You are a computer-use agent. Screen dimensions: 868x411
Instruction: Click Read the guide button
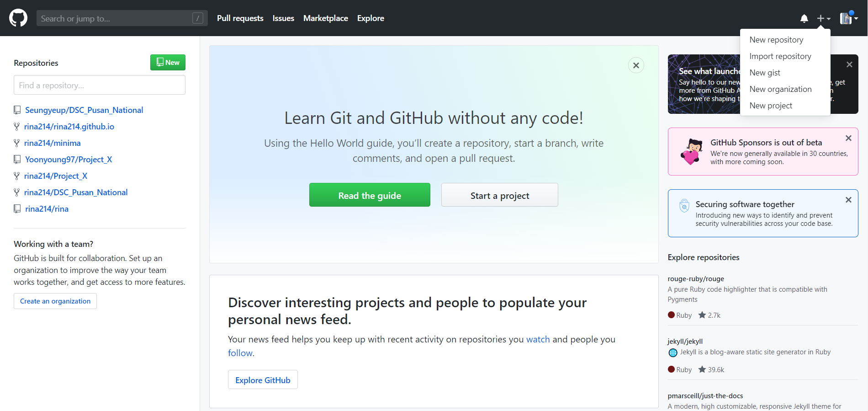click(370, 195)
